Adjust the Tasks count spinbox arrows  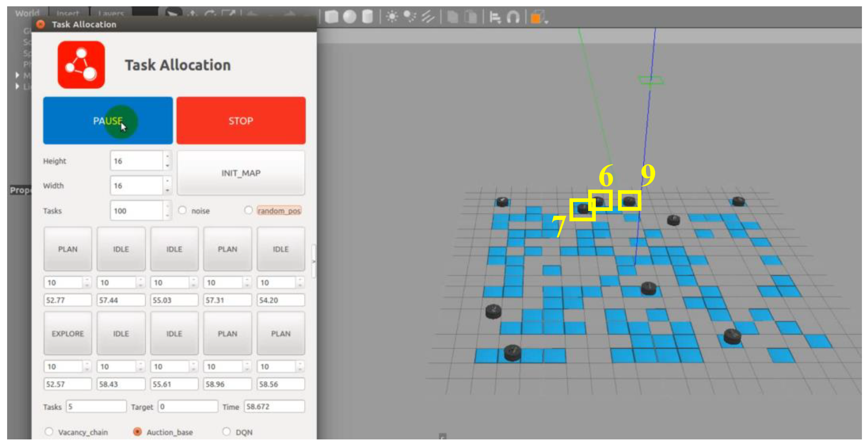pos(167,211)
